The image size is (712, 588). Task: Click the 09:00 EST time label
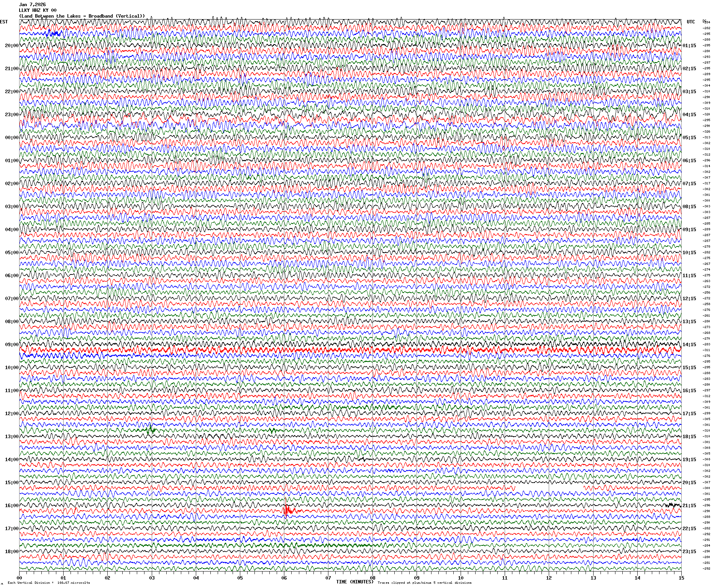11,345
